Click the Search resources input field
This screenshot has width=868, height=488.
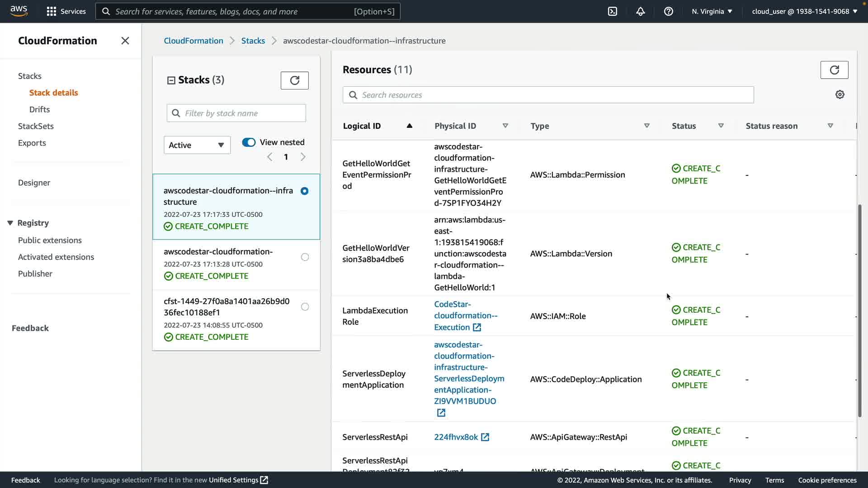(548, 95)
